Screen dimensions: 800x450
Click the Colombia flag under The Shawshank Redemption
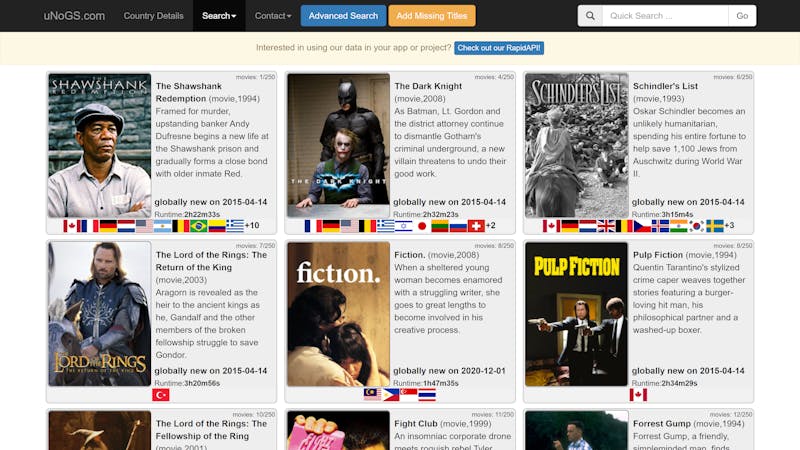coord(217,226)
